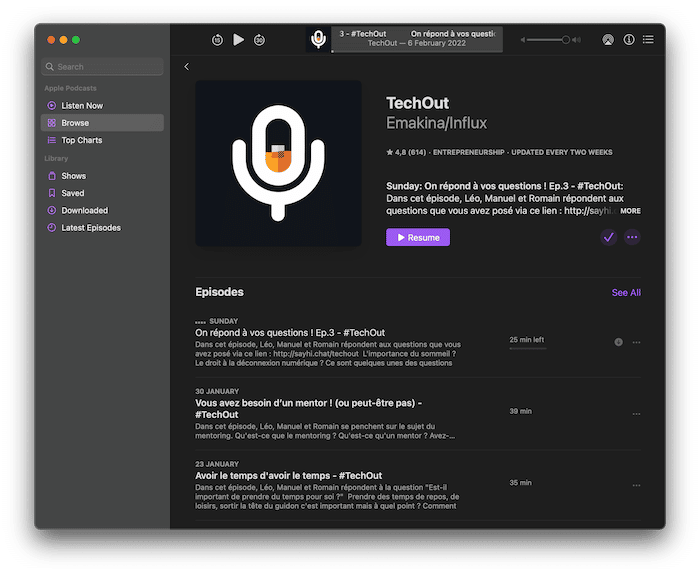Click the Saved bookmark icon
The width and height of the screenshot is (700, 575).
tap(52, 193)
